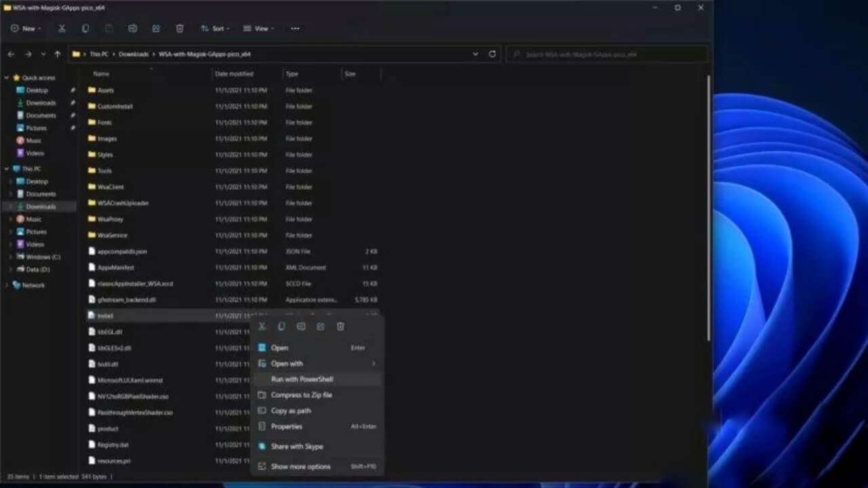Select Windows (C:) drive in the tree
This screenshot has width=868, height=488.
click(38, 257)
